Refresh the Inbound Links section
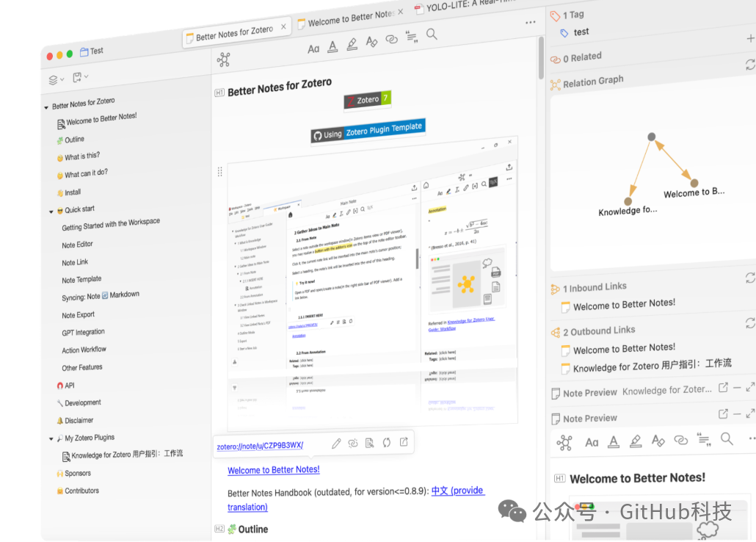 pyautogui.click(x=750, y=278)
